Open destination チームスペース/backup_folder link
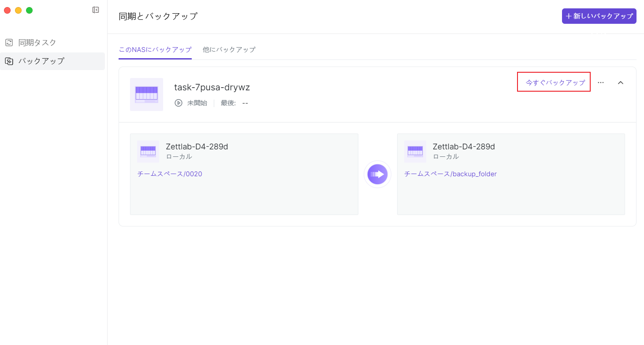The height and width of the screenshot is (345, 644). tap(450, 174)
